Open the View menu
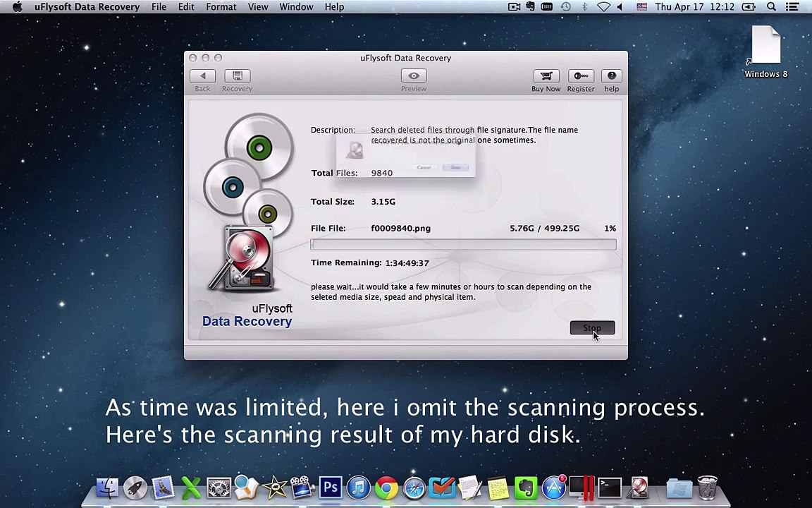The height and width of the screenshot is (508, 812). [258, 7]
